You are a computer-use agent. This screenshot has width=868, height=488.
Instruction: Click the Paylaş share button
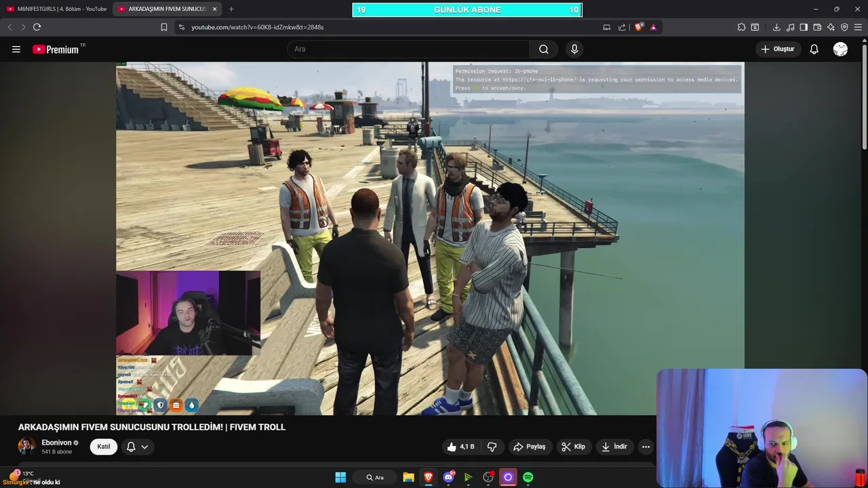click(530, 447)
